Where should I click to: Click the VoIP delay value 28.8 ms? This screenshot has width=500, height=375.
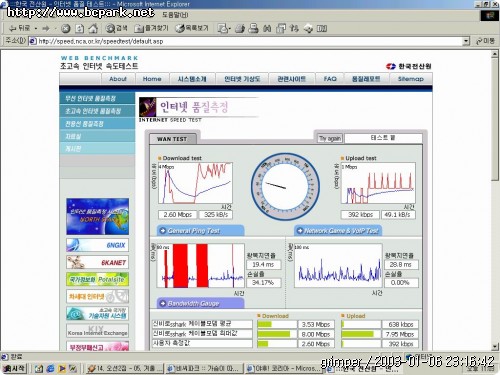[x=401, y=265]
